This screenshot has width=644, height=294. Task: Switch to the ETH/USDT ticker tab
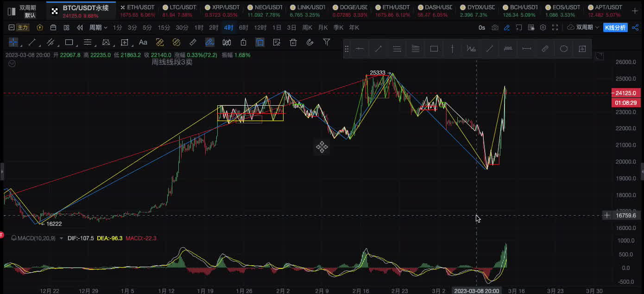(x=137, y=7)
